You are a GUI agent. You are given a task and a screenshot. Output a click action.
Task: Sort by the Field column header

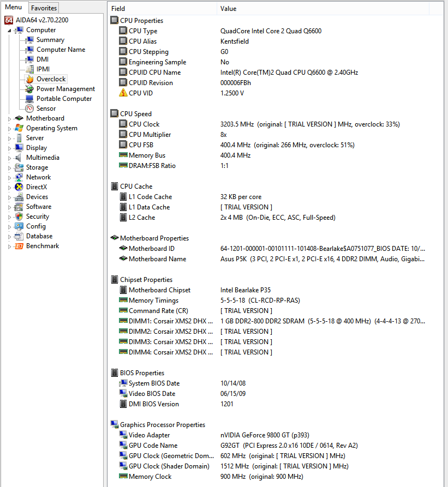pyautogui.click(x=162, y=9)
